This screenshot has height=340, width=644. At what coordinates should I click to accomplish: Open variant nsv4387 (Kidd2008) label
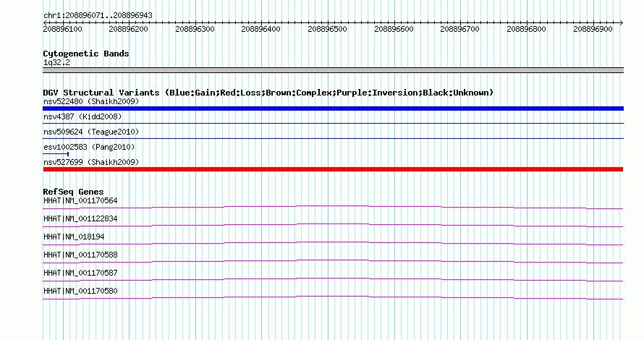pos(82,116)
